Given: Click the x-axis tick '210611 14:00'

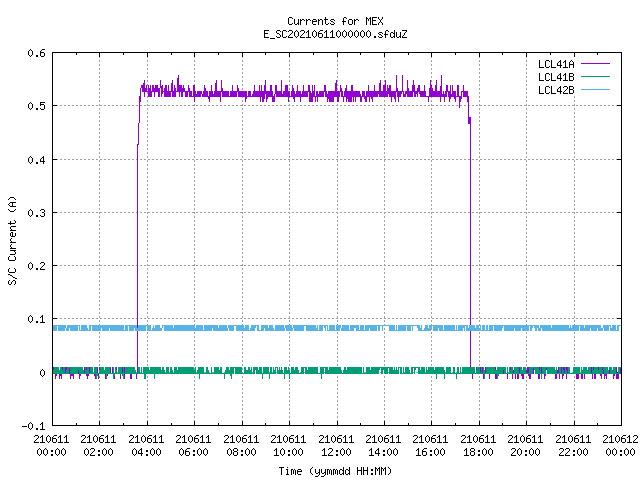Looking at the screenshot, I should pos(383,446).
